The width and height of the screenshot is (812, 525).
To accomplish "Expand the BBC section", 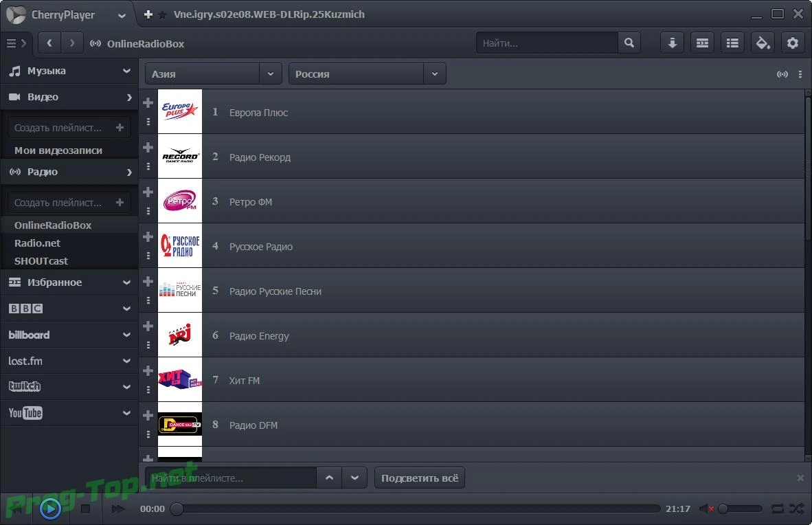I will (69, 309).
